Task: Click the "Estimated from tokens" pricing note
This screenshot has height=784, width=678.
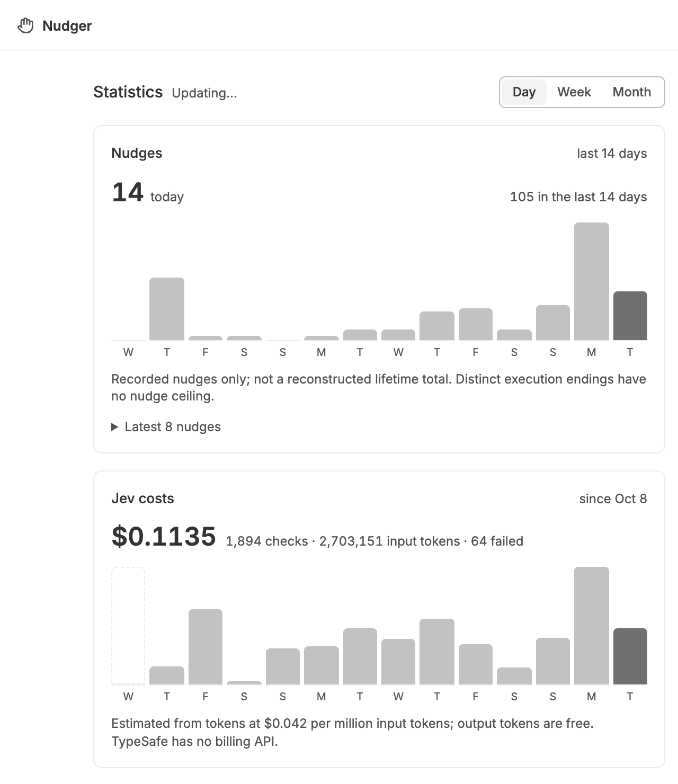Action: click(x=352, y=732)
